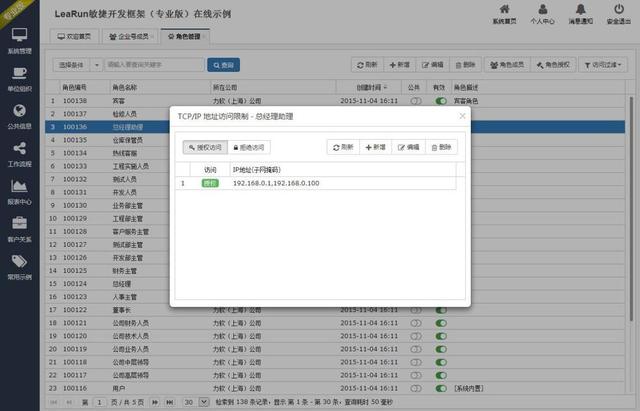
Task: Click the page number input field
Action: pos(99,402)
